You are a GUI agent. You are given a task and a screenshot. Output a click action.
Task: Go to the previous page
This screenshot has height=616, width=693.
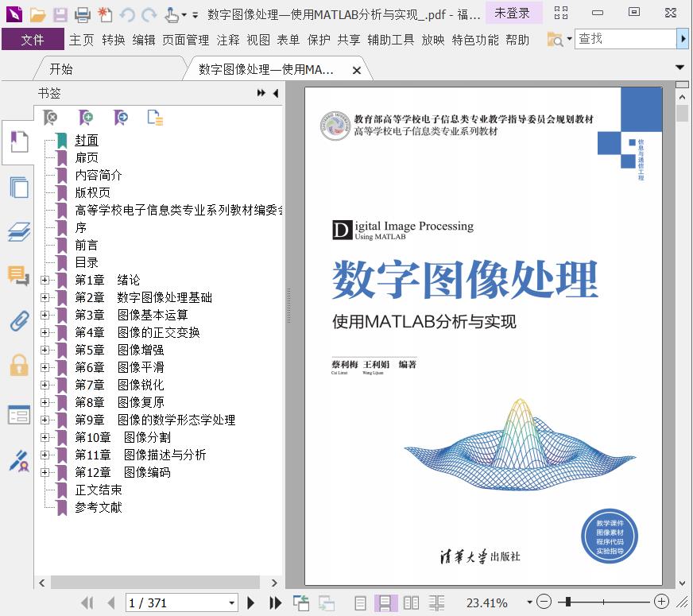111,602
